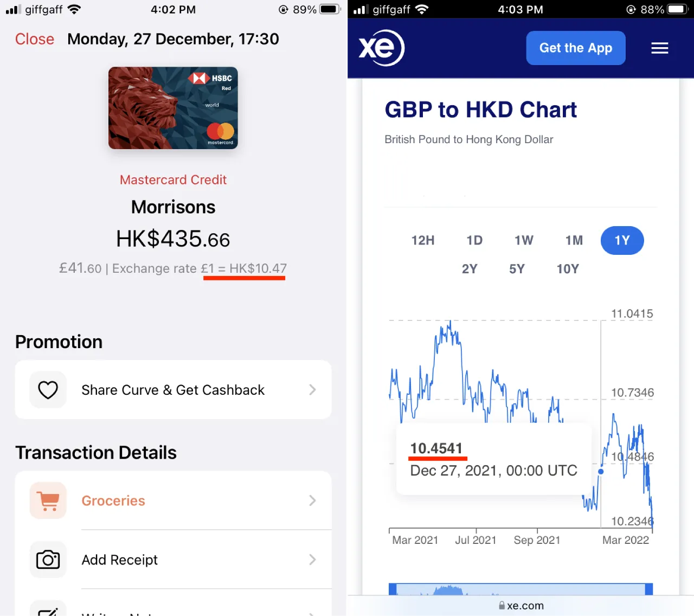The image size is (694, 616).
Task: Tap the HSBC Red card image
Action: coord(173,108)
